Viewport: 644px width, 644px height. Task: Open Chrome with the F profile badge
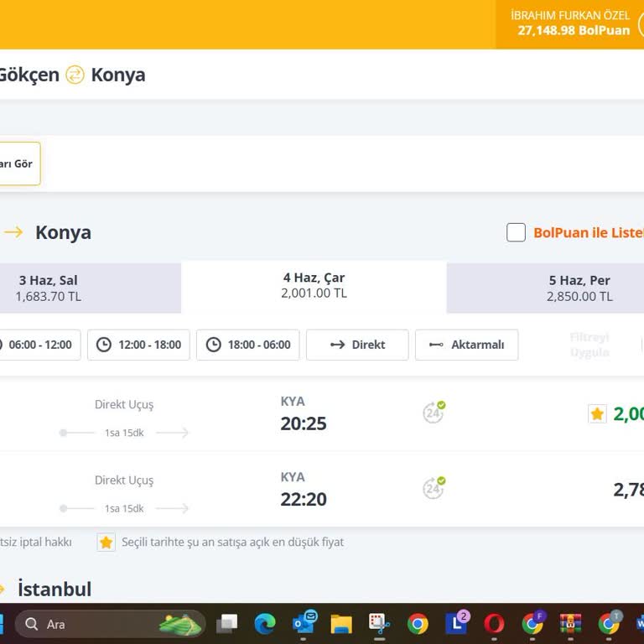pos(532,624)
